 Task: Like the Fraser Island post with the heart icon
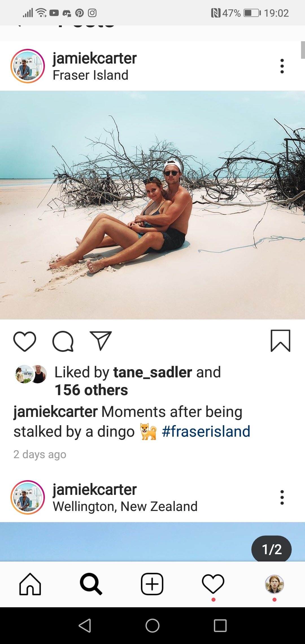[25, 341]
